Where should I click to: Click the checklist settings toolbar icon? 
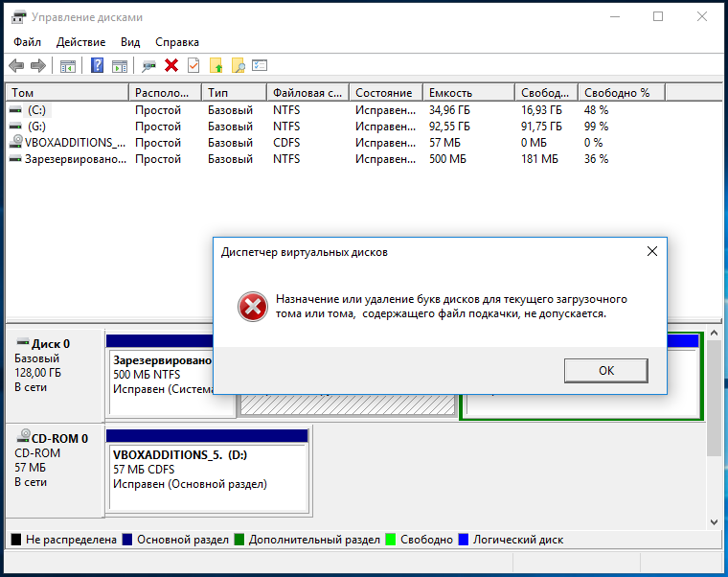point(260,65)
